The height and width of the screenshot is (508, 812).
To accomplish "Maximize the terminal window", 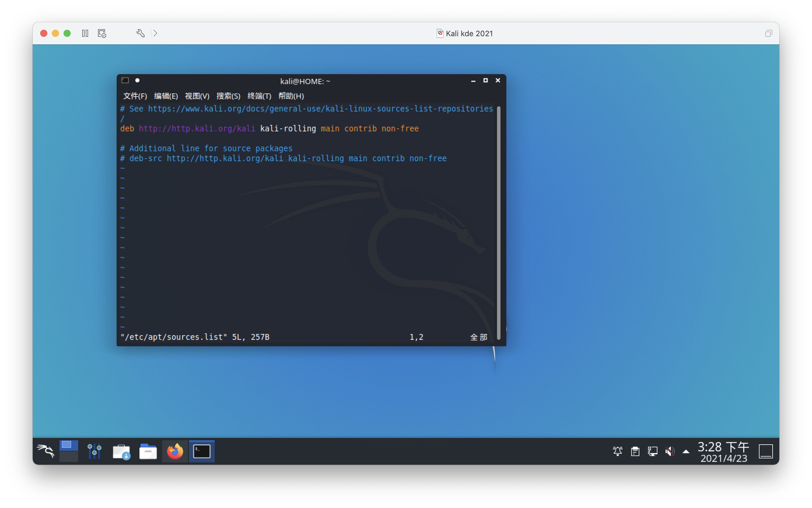I will [485, 80].
